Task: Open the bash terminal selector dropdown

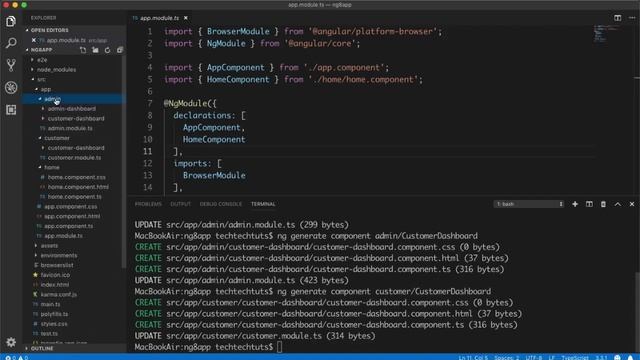Action: pyautogui.click(x=529, y=204)
